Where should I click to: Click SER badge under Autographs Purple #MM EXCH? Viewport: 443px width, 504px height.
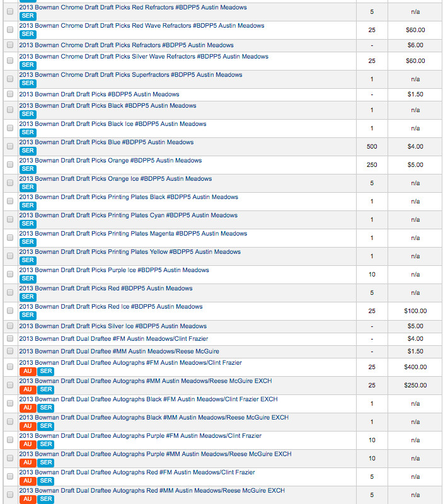click(x=45, y=463)
